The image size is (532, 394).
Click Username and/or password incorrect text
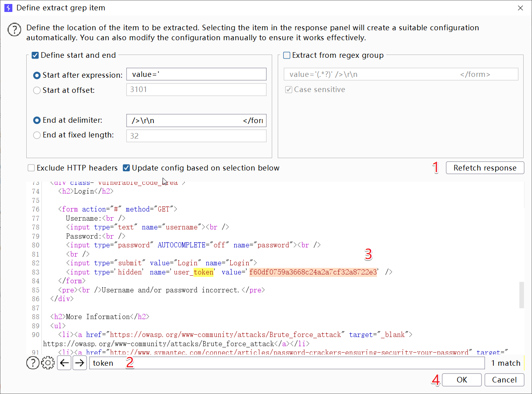tap(171, 290)
